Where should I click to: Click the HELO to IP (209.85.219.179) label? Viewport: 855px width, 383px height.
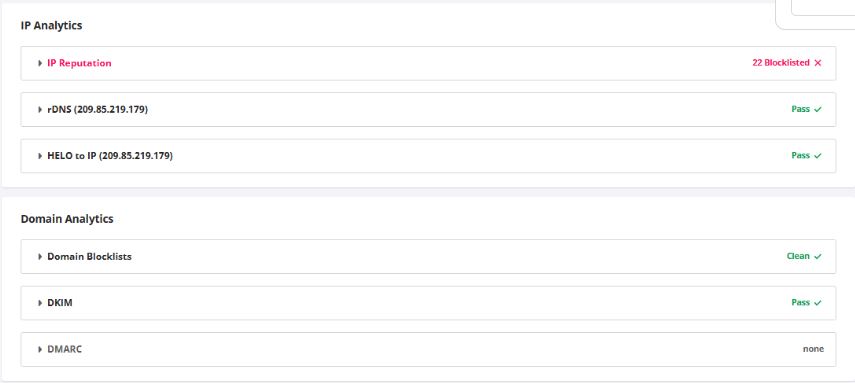[x=110, y=156]
